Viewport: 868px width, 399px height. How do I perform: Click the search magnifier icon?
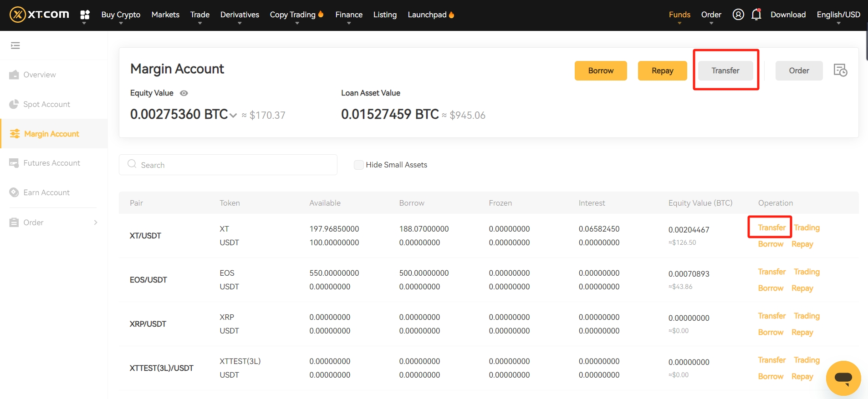(132, 164)
